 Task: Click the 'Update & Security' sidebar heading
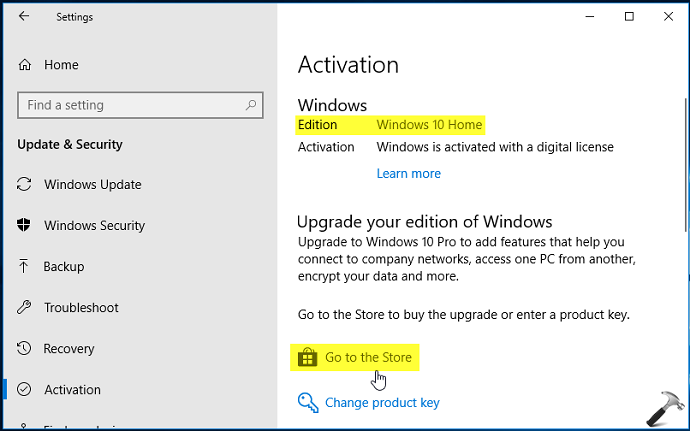click(70, 144)
